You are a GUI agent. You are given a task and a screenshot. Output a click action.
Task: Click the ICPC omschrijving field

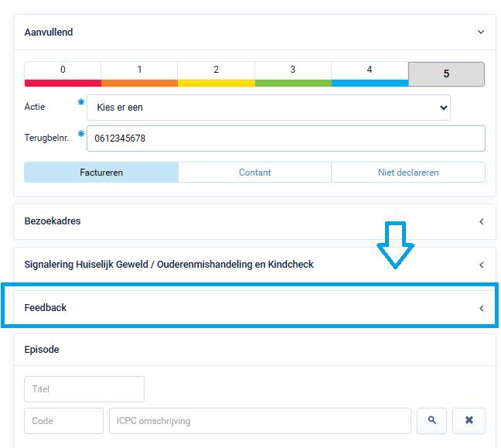click(x=260, y=421)
